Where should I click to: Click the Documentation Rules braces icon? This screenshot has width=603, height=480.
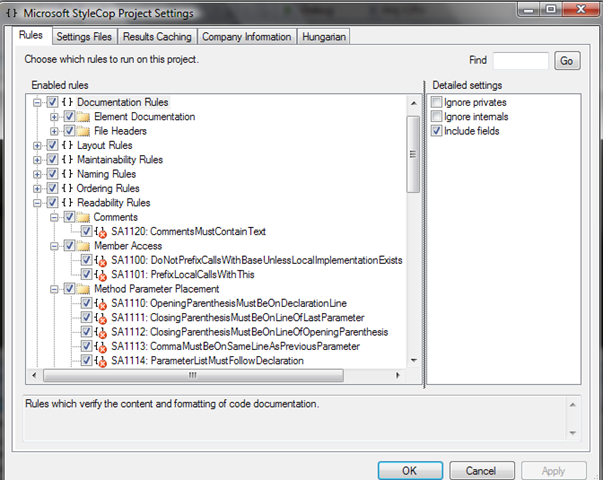tap(67, 102)
